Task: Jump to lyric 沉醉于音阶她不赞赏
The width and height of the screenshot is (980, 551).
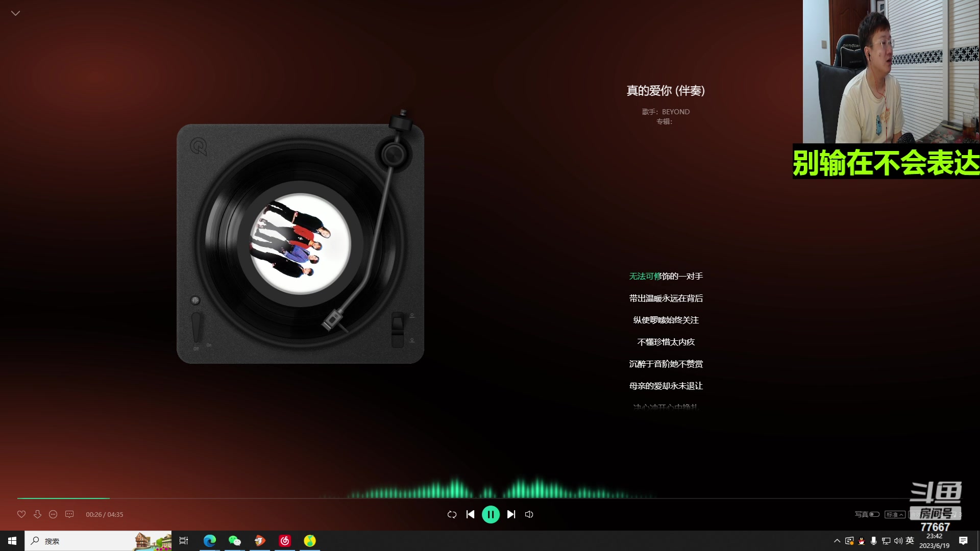Action: (x=666, y=364)
